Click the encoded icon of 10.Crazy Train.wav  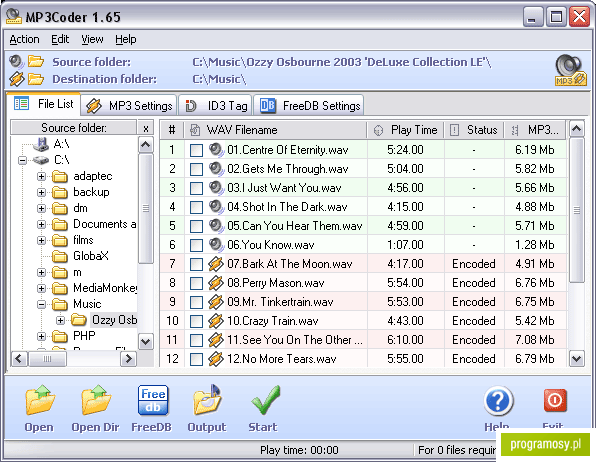(216, 321)
